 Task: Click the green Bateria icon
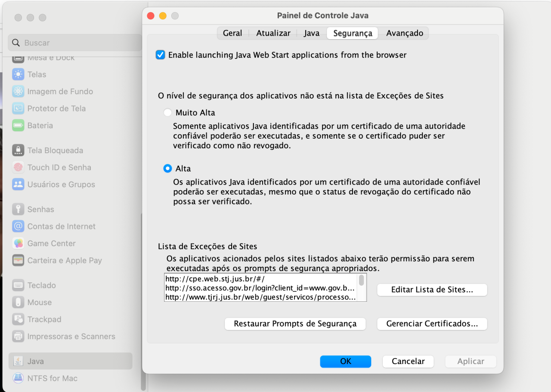pyautogui.click(x=18, y=126)
